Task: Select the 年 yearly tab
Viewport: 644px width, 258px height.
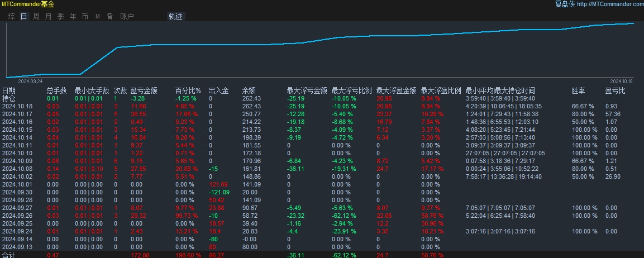Action: (73, 16)
